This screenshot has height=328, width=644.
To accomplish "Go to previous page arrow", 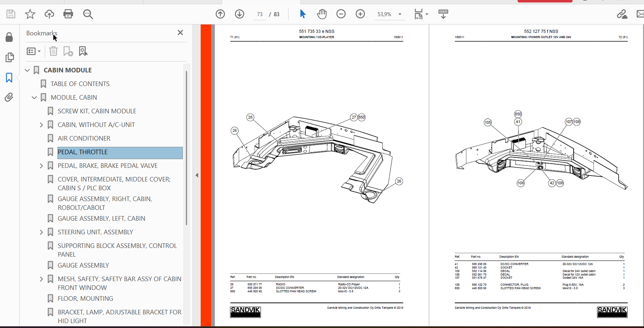I will coord(220,14).
